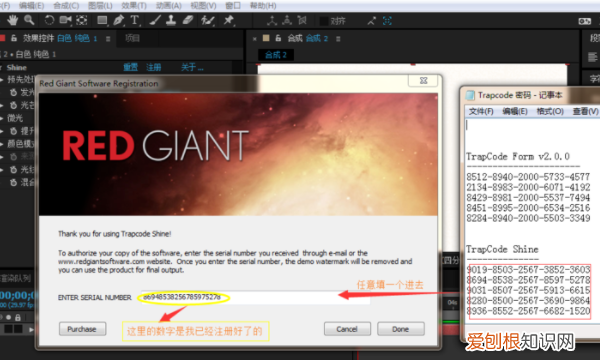Select the Pen tool
Image resolution: width=600 pixels, height=360 pixels.
(118, 20)
